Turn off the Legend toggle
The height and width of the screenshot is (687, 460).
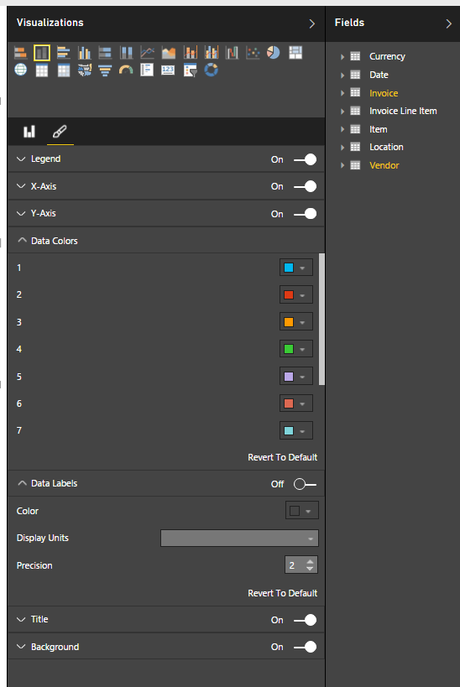305,159
